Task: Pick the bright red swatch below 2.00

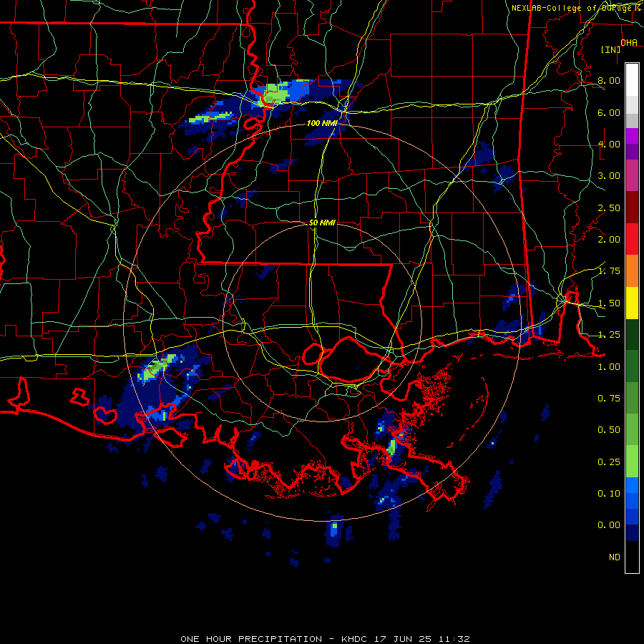Action: [632, 239]
